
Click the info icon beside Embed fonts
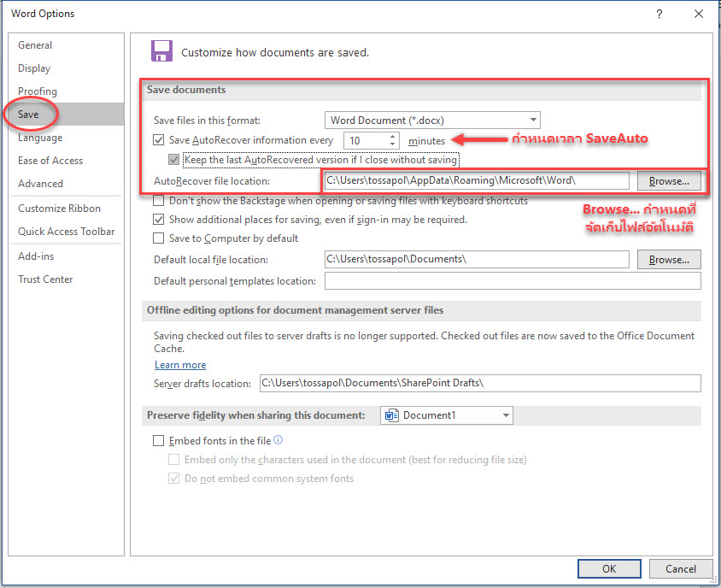[278, 440]
